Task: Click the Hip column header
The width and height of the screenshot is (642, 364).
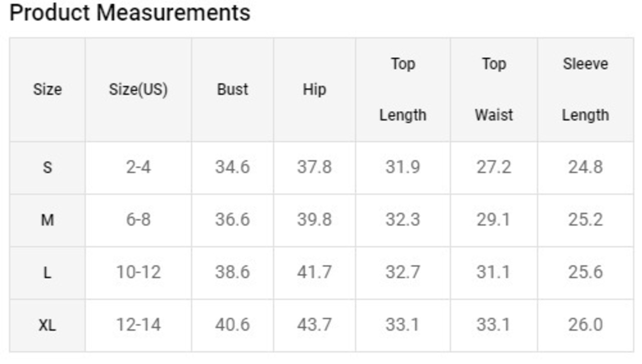Action: pos(314,90)
